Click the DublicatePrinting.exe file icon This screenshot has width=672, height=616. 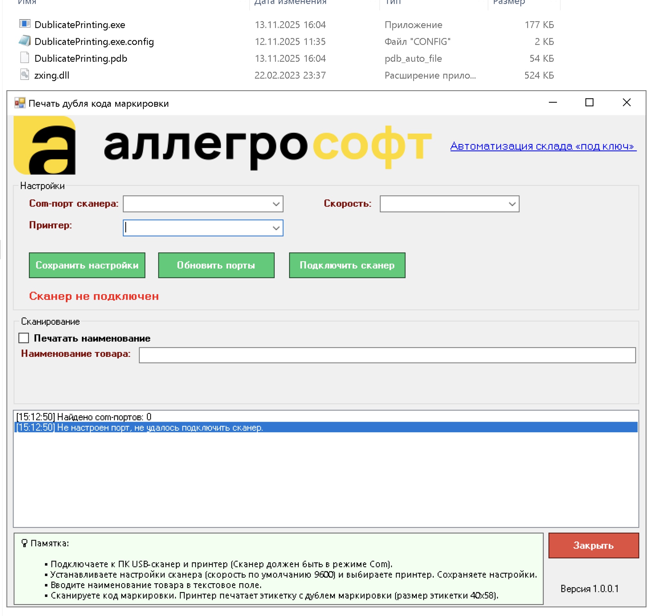25,24
